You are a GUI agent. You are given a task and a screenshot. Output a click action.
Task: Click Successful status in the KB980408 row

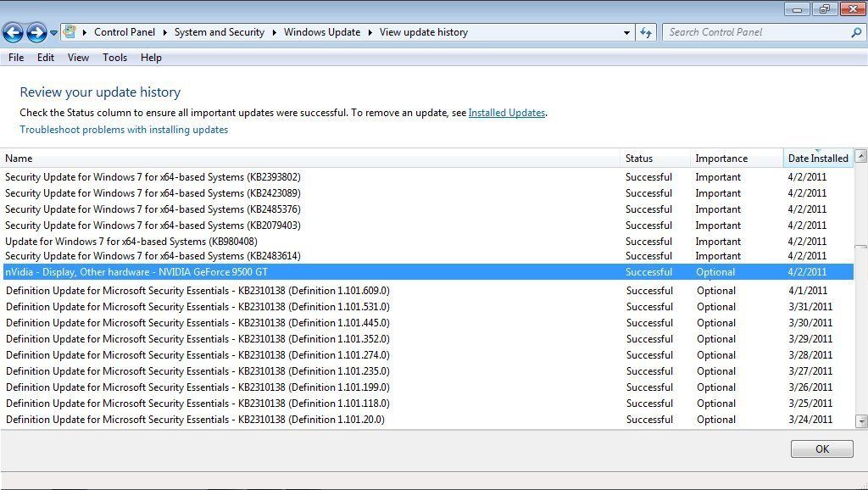[x=648, y=242]
